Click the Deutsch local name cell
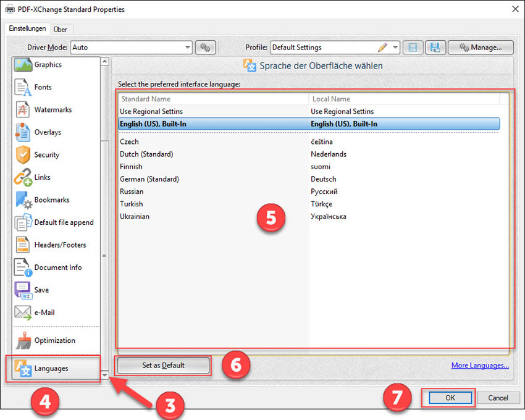This screenshot has width=525, height=420. (324, 179)
